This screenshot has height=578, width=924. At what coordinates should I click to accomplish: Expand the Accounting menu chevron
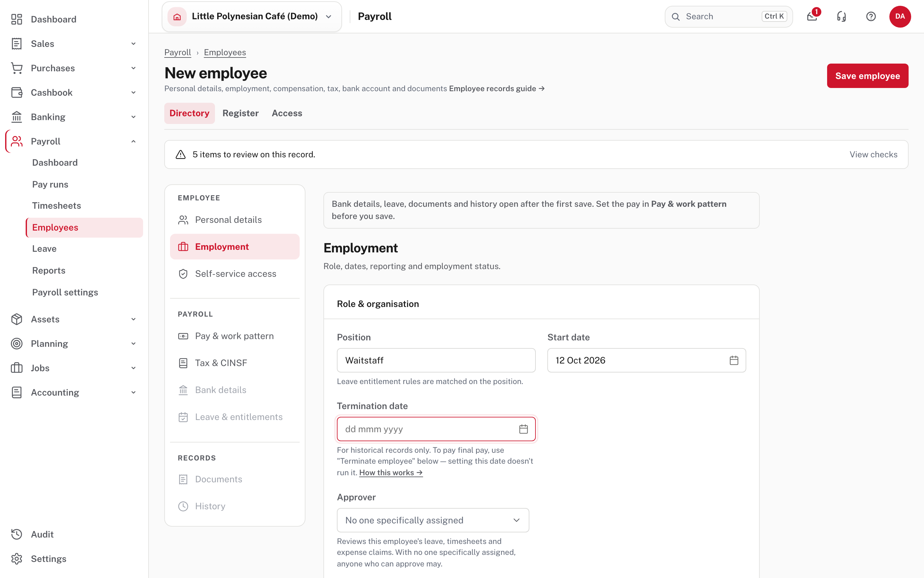tap(133, 392)
